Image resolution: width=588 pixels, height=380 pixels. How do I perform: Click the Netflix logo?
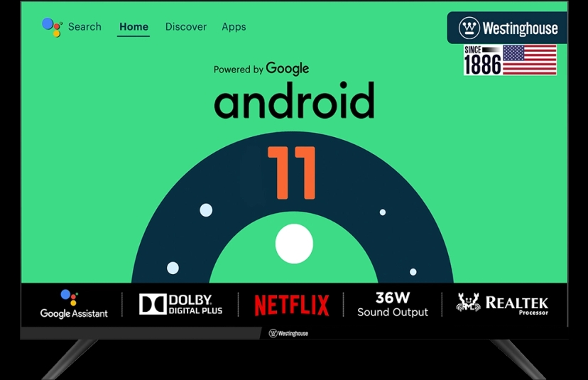(292, 305)
